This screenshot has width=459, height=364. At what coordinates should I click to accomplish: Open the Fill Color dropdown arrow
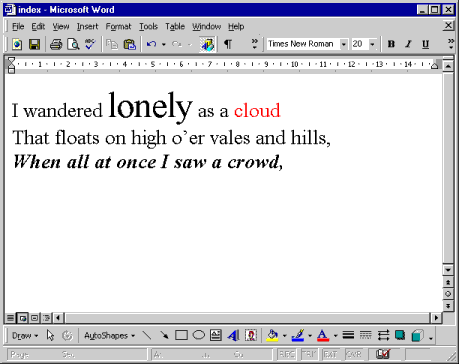coord(284,336)
